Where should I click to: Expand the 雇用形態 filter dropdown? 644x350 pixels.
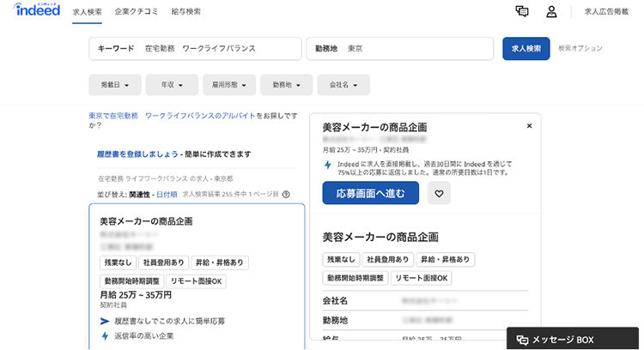coord(229,85)
